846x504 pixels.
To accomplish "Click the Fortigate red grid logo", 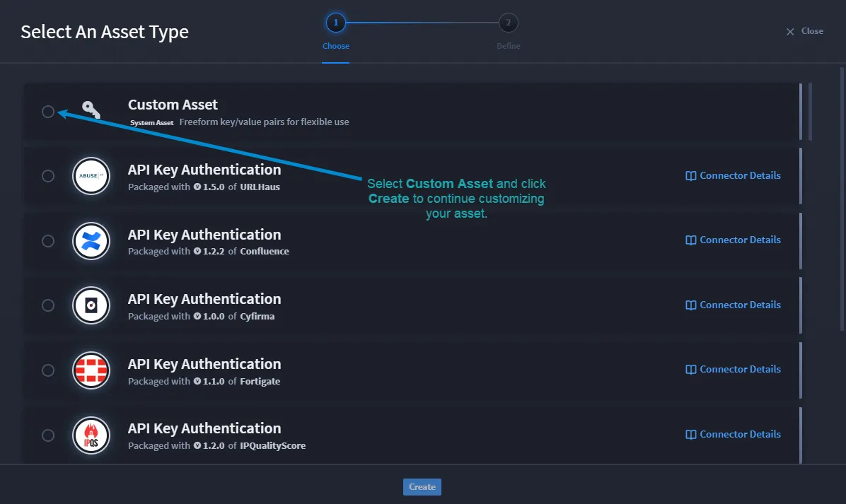I will [91, 370].
